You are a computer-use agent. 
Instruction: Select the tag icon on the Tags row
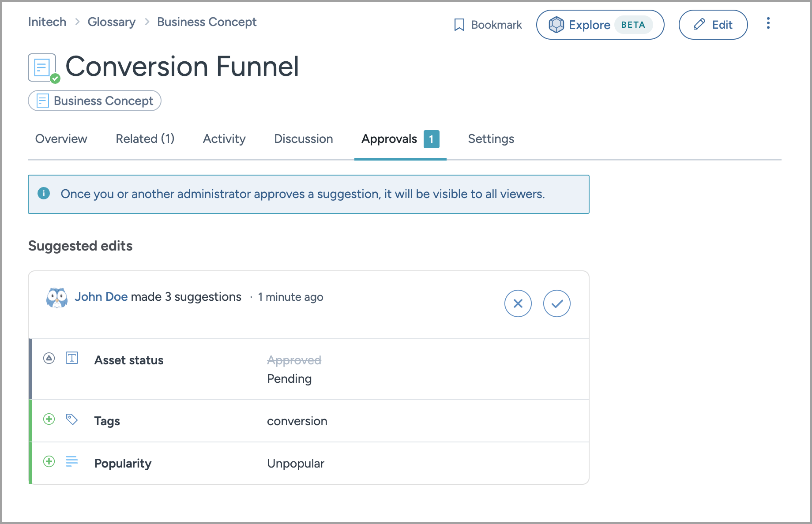click(72, 419)
